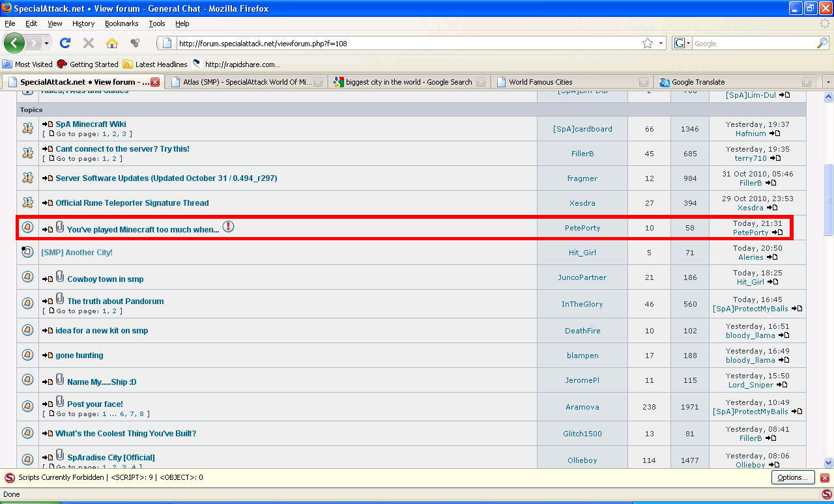Open the Server Software Updates topic
Viewport: 834px width, 504px height.
point(166,178)
